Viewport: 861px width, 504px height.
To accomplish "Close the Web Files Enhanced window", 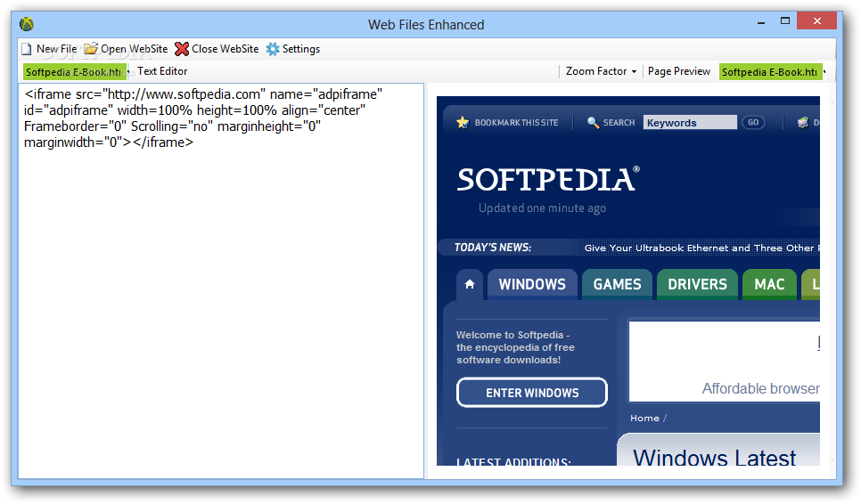I will (817, 20).
